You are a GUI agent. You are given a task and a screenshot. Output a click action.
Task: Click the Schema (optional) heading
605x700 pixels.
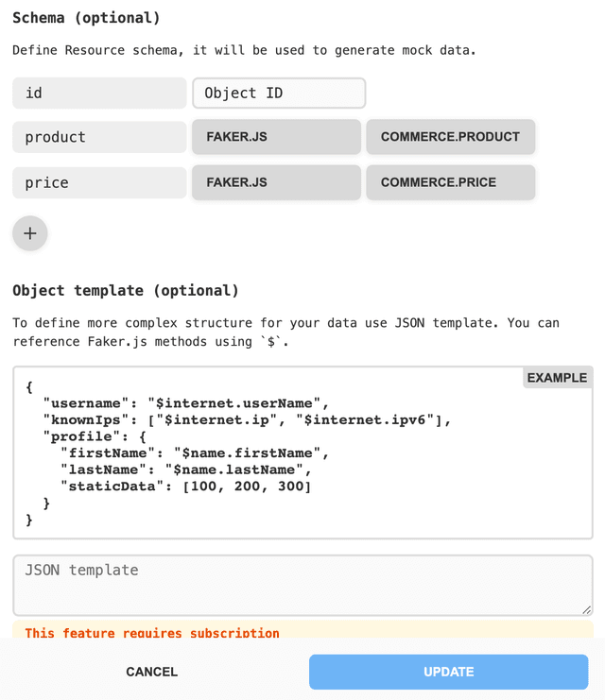86,18
